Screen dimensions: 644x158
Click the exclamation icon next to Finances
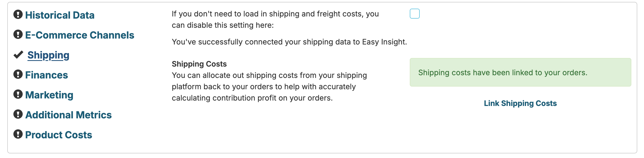point(18,74)
